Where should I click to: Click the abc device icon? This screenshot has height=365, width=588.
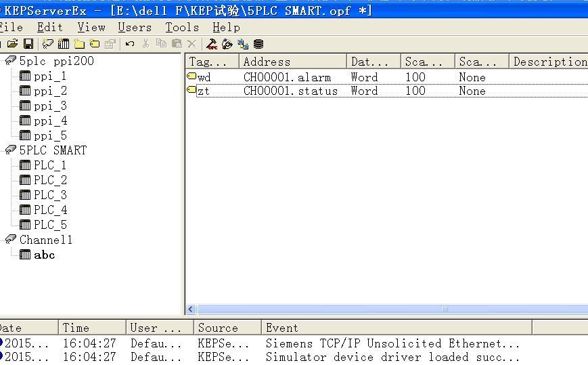coord(25,255)
